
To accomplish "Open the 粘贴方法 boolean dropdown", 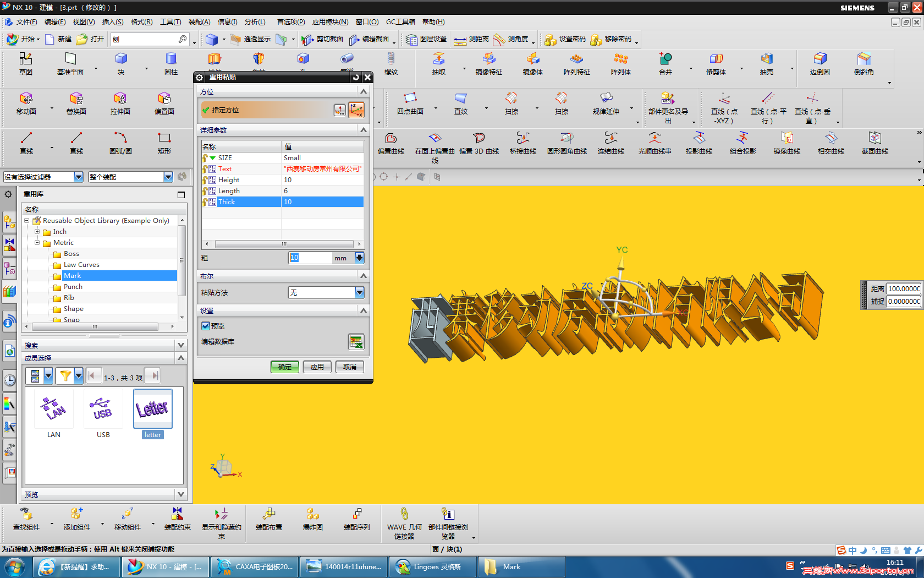I will pyautogui.click(x=359, y=292).
